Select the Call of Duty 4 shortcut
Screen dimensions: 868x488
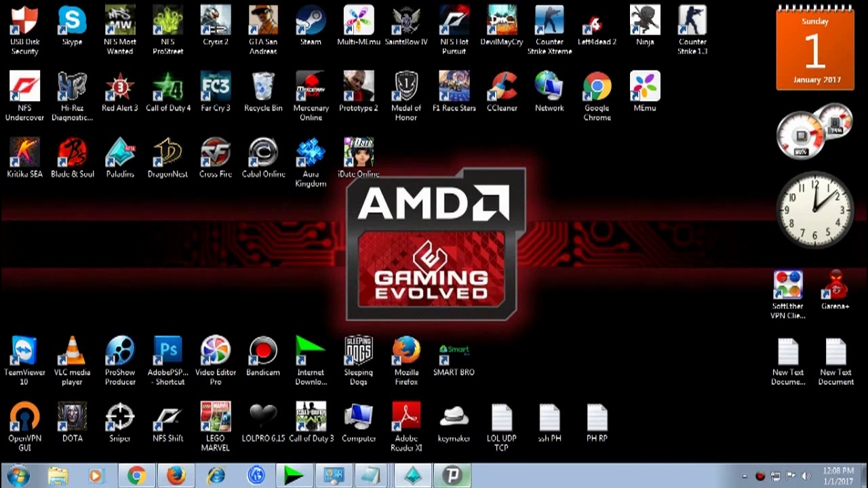[167, 92]
